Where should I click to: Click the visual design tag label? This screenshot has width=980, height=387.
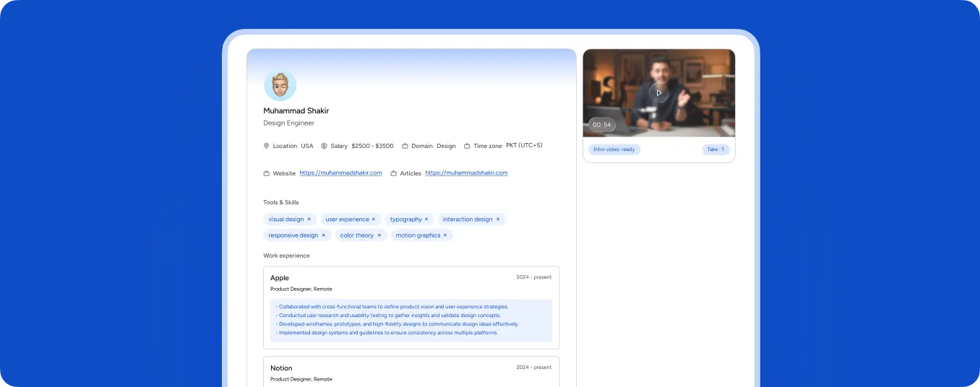(286, 219)
